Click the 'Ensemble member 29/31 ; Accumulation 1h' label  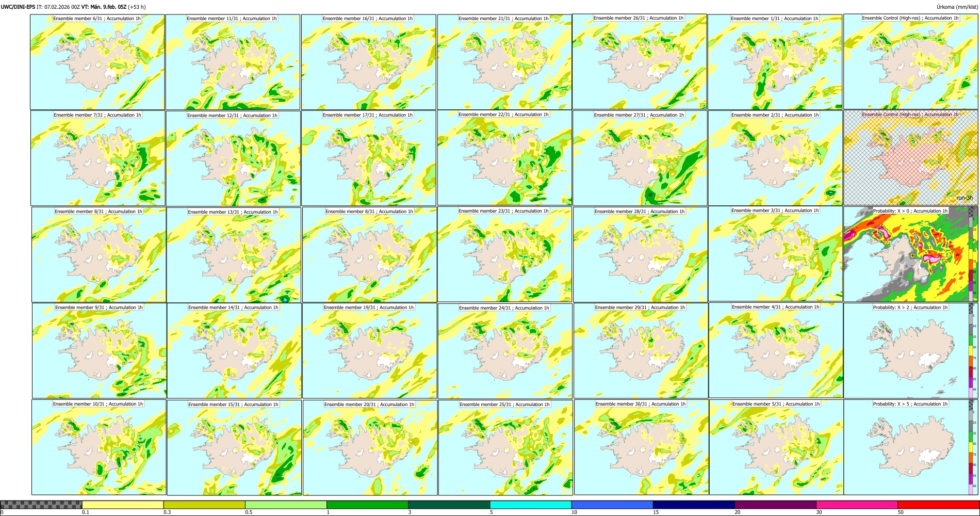[640, 308]
